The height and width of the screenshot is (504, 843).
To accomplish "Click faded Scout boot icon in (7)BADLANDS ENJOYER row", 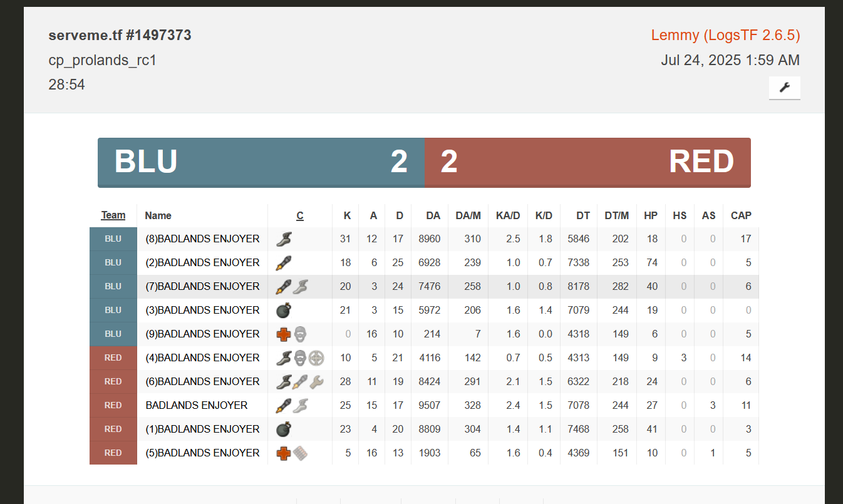I will point(300,286).
